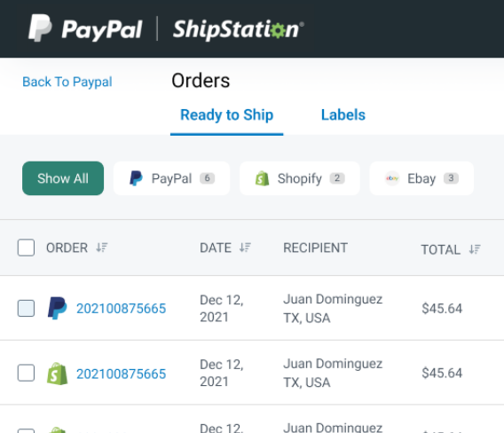Filter orders by Ebay store
Screen dimensions: 504x433
[x=421, y=178]
